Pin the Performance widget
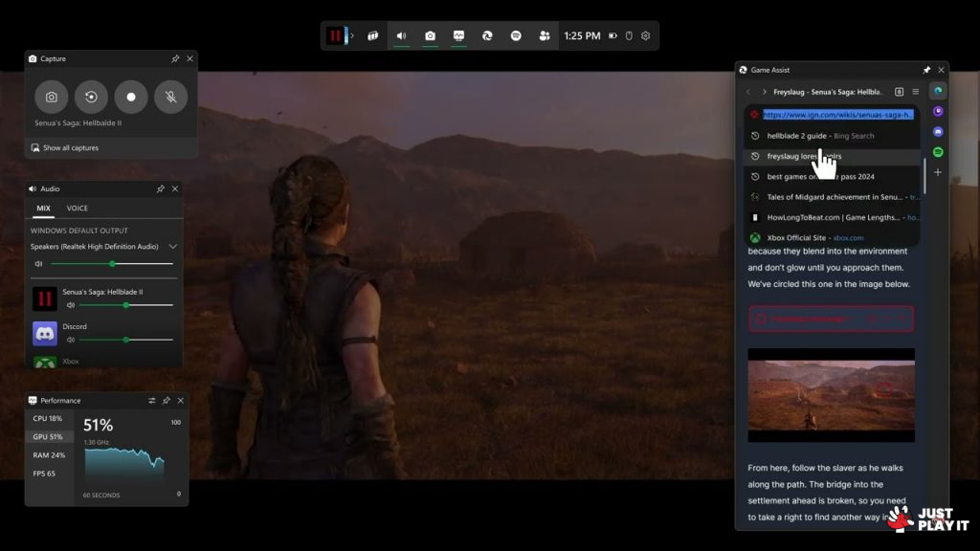This screenshot has width=980, height=551. tap(167, 400)
